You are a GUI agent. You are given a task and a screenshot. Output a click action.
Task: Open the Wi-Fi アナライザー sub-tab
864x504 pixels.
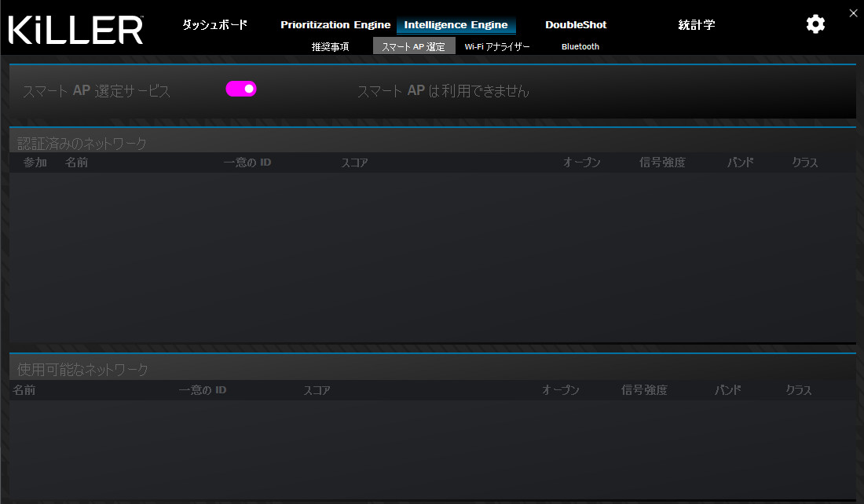pos(497,47)
